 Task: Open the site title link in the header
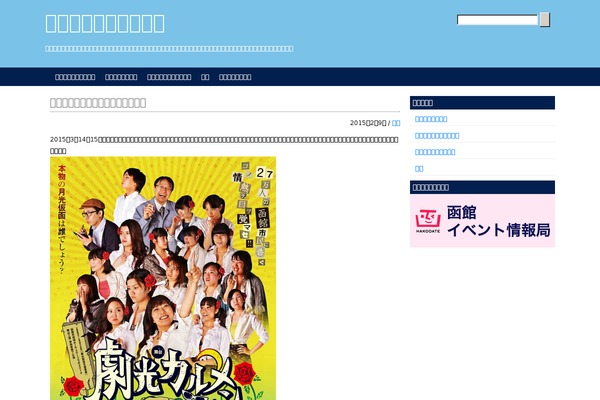pyautogui.click(x=105, y=23)
